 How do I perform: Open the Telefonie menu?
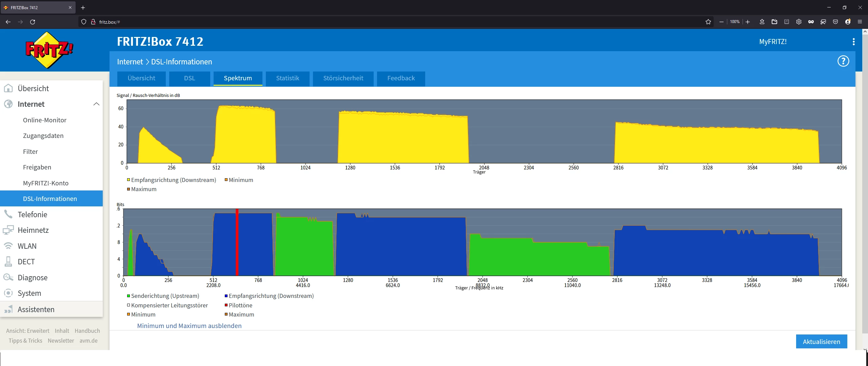(32, 215)
